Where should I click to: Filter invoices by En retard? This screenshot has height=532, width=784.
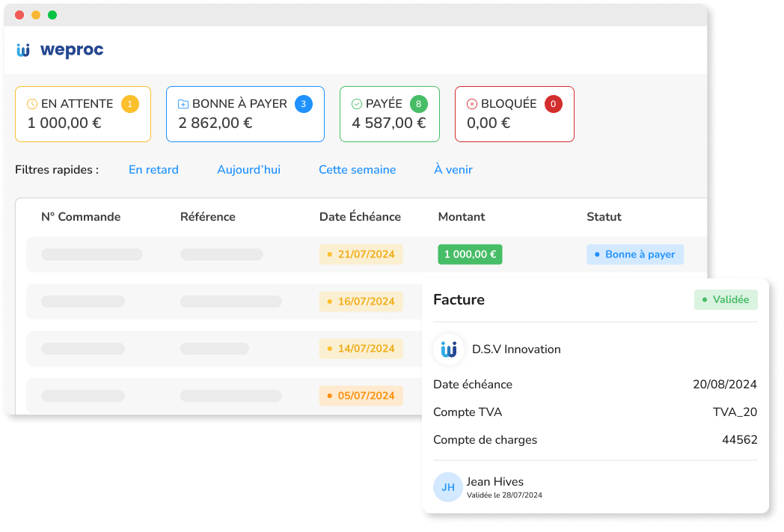pyautogui.click(x=153, y=170)
